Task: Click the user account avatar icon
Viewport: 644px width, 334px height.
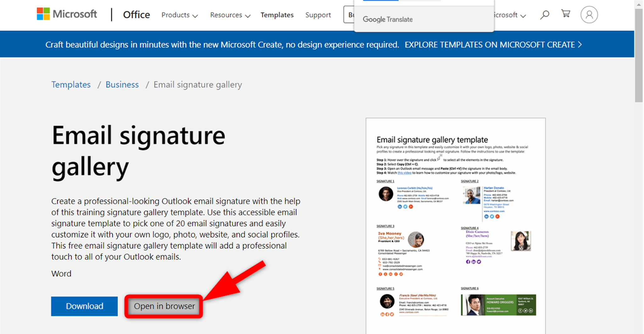Action: (x=589, y=15)
